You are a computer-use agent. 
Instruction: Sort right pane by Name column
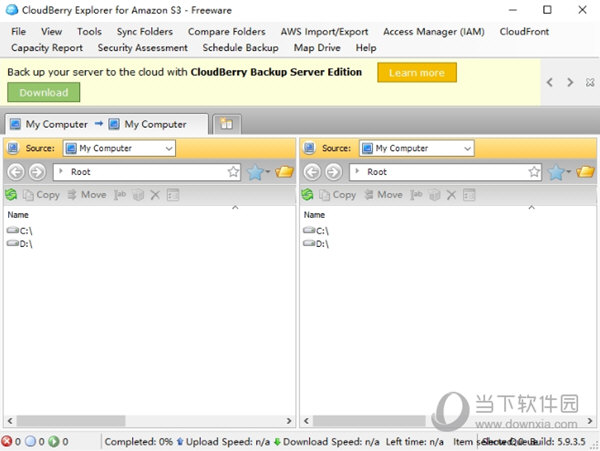tap(314, 215)
